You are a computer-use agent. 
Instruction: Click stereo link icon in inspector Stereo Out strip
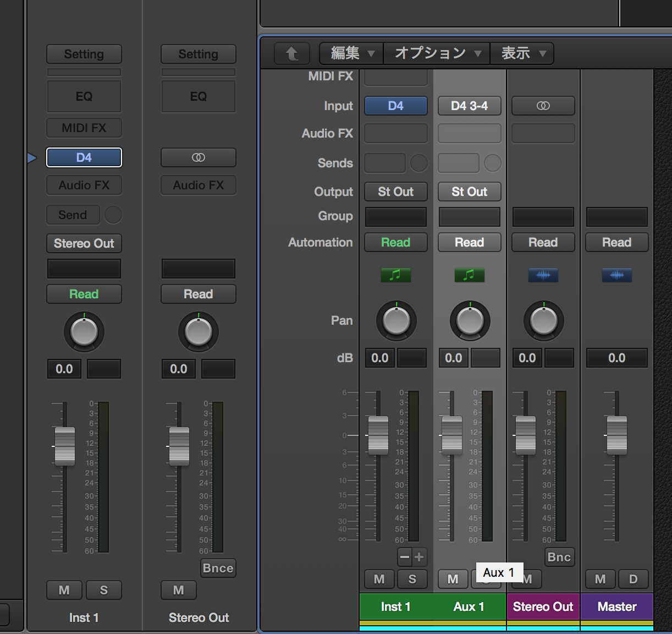[x=198, y=157]
